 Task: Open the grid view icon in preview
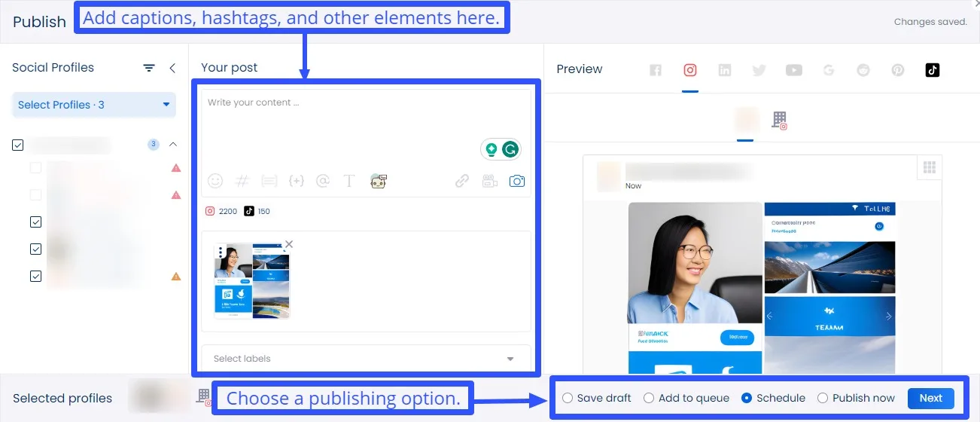[x=930, y=167]
